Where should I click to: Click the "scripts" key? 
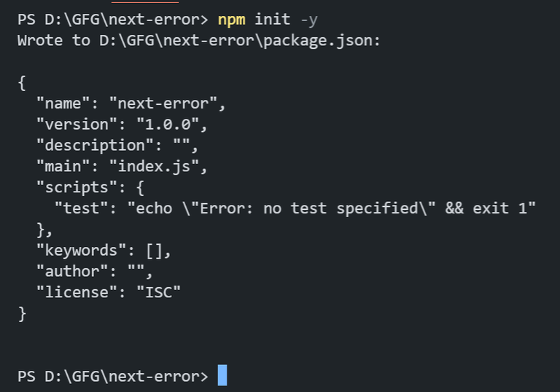pos(77,187)
